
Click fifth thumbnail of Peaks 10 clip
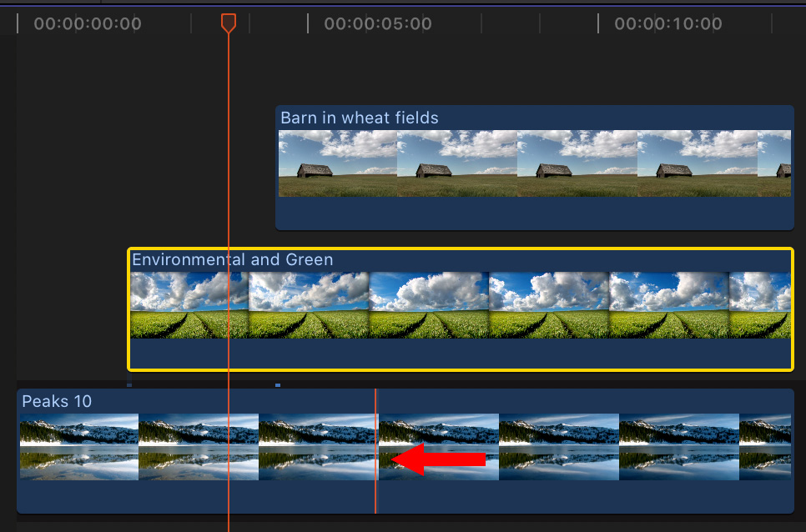click(x=559, y=447)
